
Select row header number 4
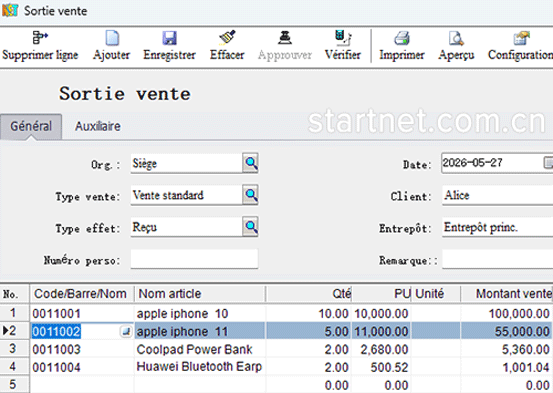(x=14, y=367)
